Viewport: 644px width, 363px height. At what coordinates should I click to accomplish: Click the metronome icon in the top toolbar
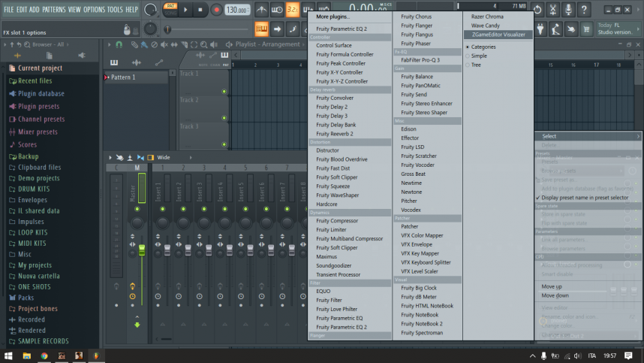pos(261,10)
